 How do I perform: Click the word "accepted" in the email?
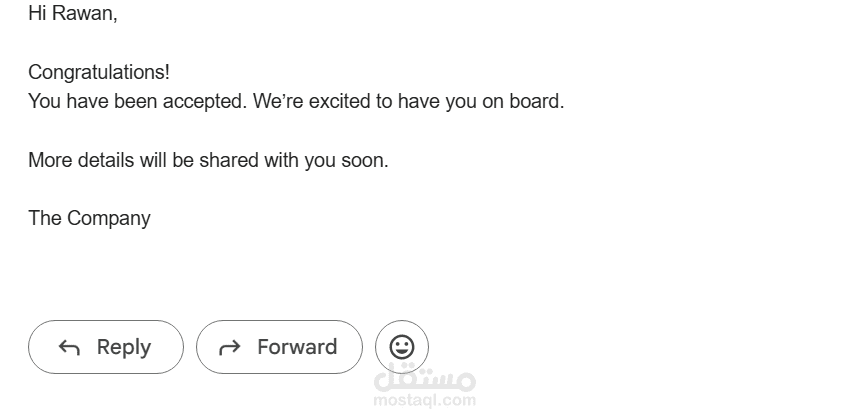click(203, 102)
